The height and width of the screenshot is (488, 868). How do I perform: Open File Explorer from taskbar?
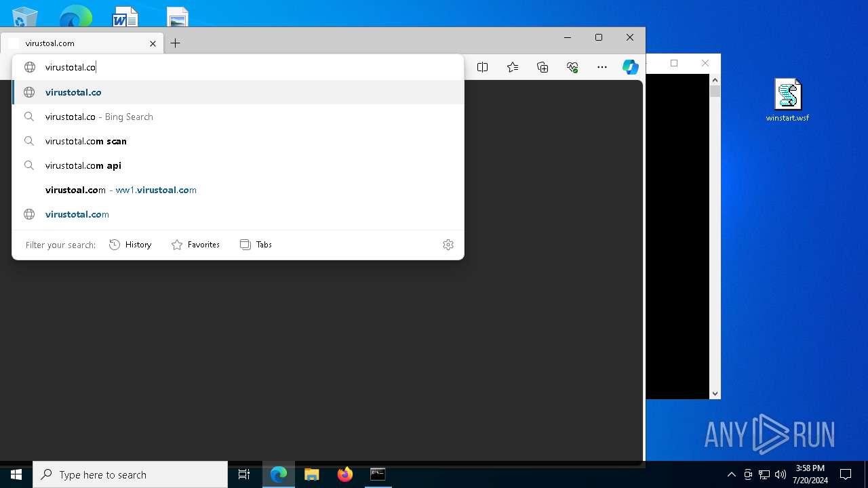coord(312,474)
